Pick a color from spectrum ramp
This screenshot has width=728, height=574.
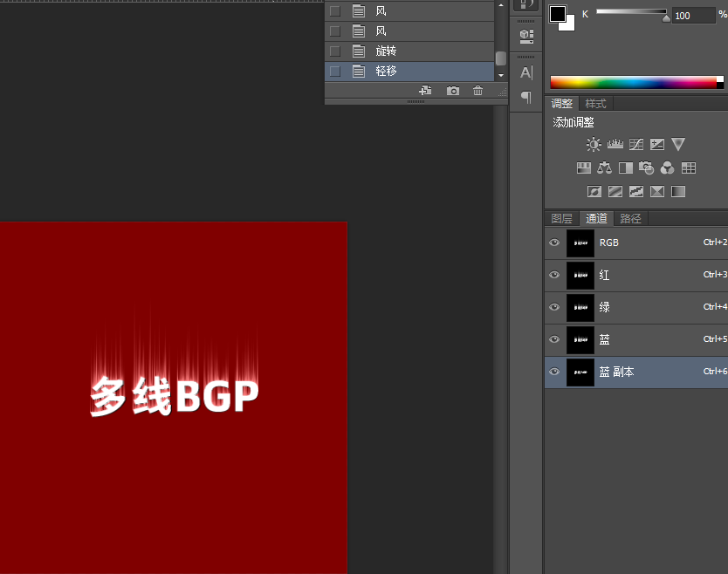tap(634, 82)
